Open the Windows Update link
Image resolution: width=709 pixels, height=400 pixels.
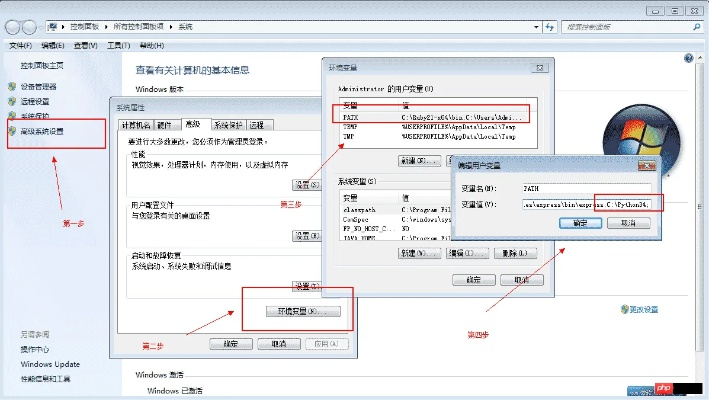tap(50, 364)
